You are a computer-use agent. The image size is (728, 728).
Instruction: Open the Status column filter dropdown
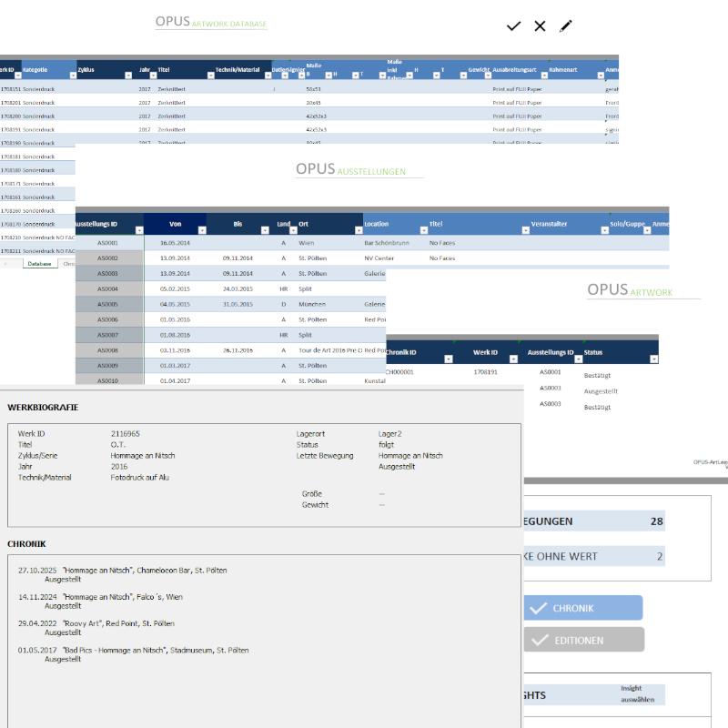[x=653, y=359]
